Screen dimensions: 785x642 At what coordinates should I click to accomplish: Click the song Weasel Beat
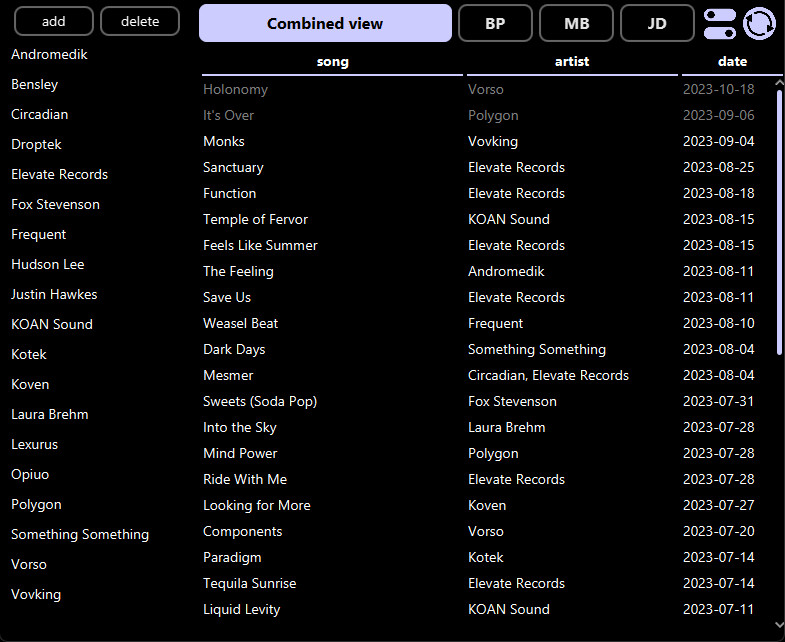pyautogui.click(x=240, y=324)
